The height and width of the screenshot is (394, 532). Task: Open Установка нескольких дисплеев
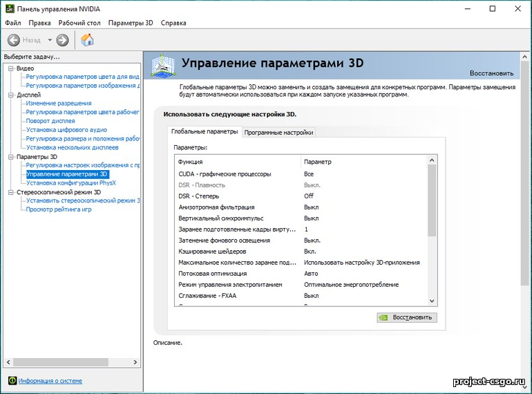[73, 147]
